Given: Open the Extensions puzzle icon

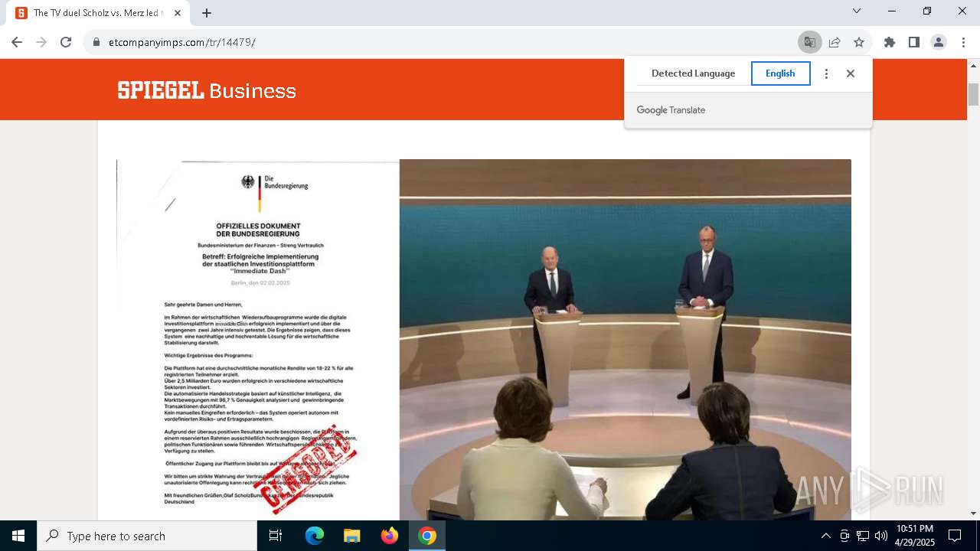Looking at the screenshot, I should 890,42.
